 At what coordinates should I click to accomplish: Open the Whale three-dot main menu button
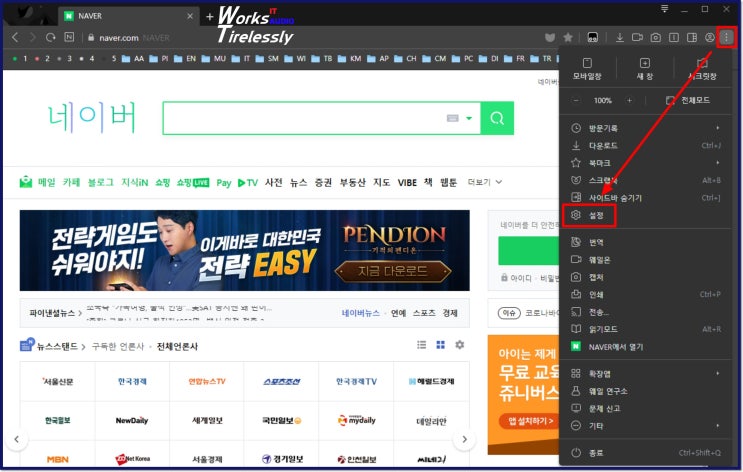[x=726, y=37]
